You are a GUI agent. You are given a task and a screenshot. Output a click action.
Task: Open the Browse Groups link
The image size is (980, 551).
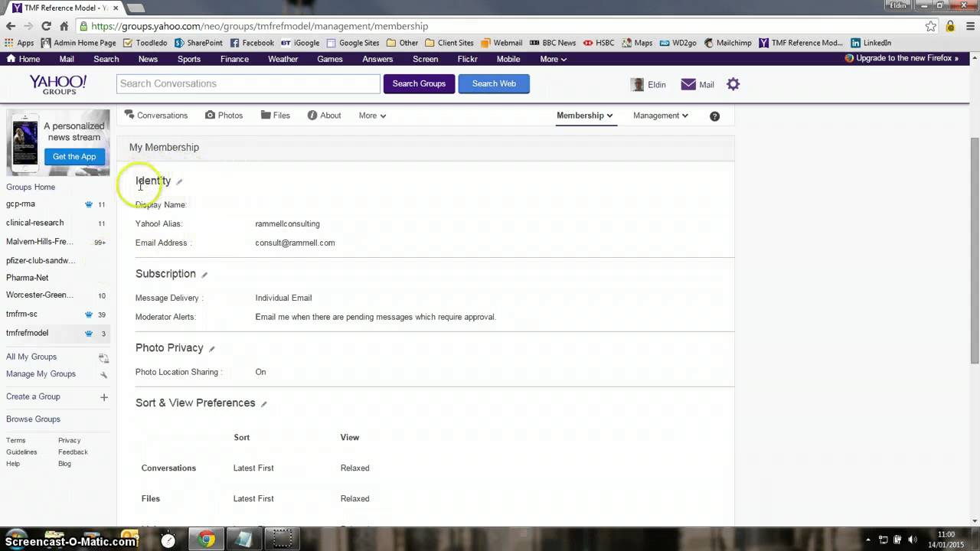(x=33, y=419)
